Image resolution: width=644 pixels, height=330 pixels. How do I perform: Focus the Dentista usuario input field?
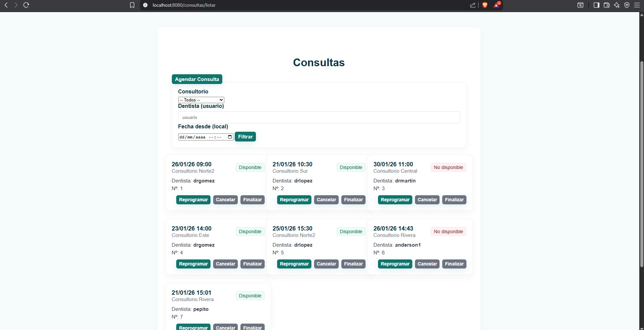(318, 117)
